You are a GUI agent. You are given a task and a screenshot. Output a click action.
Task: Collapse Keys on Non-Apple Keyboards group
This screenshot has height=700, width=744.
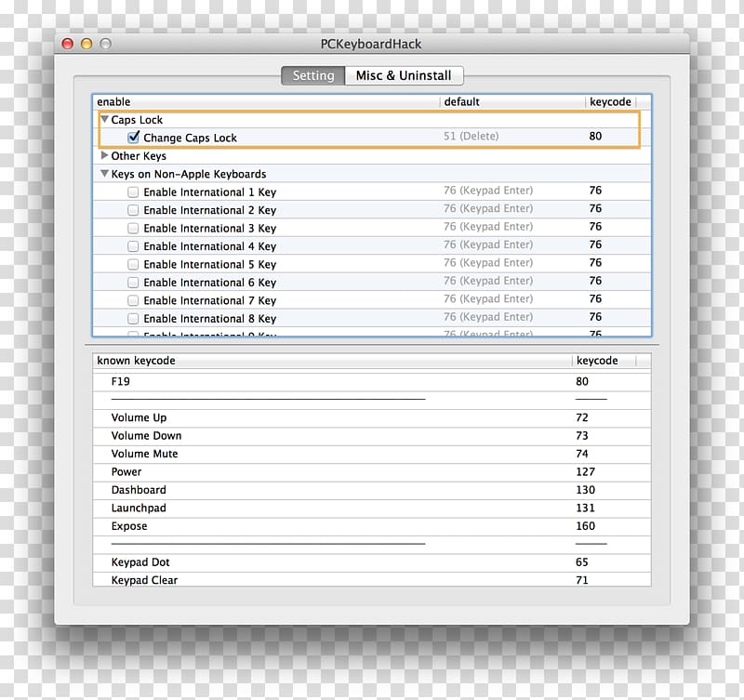(105, 174)
